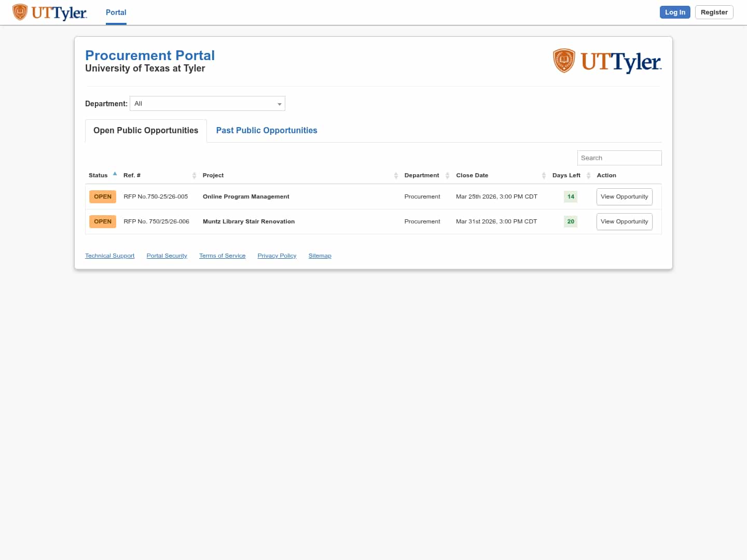Sort table by Project column arrows
The width and height of the screenshot is (747, 560).
[x=396, y=176]
